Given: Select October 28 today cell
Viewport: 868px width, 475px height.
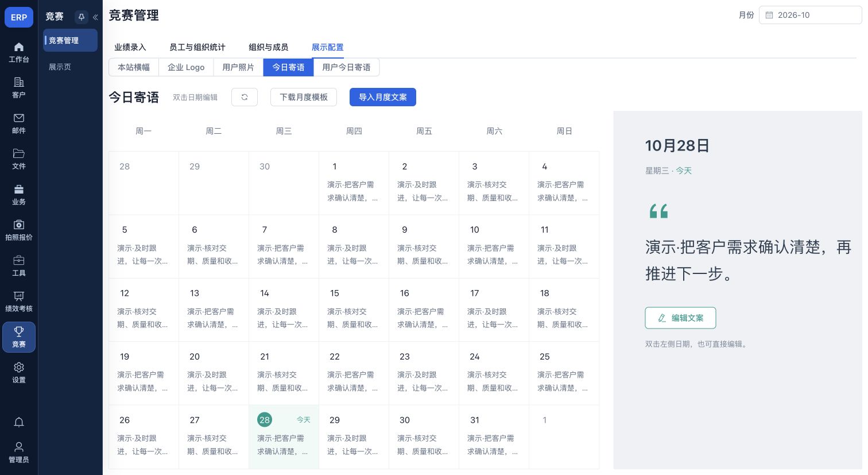Looking at the screenshot, I should pos(284,437).
